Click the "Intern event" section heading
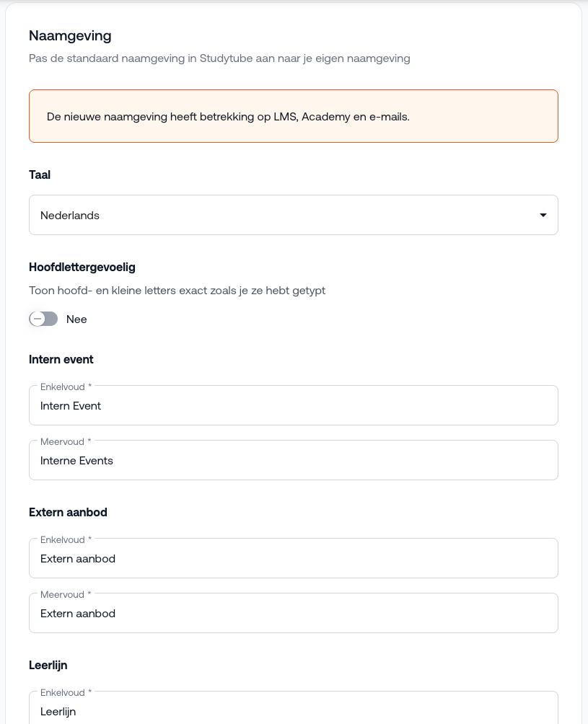 click(61, 359)
